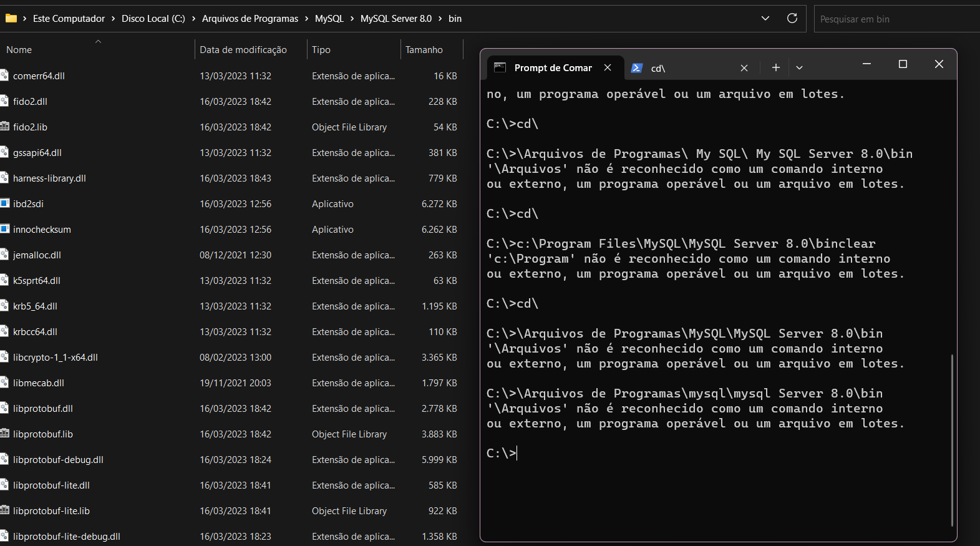This screenshot has height=546, width=980.
Task: Click the terminal vertical scrollbar
Action: pos(952,440)
